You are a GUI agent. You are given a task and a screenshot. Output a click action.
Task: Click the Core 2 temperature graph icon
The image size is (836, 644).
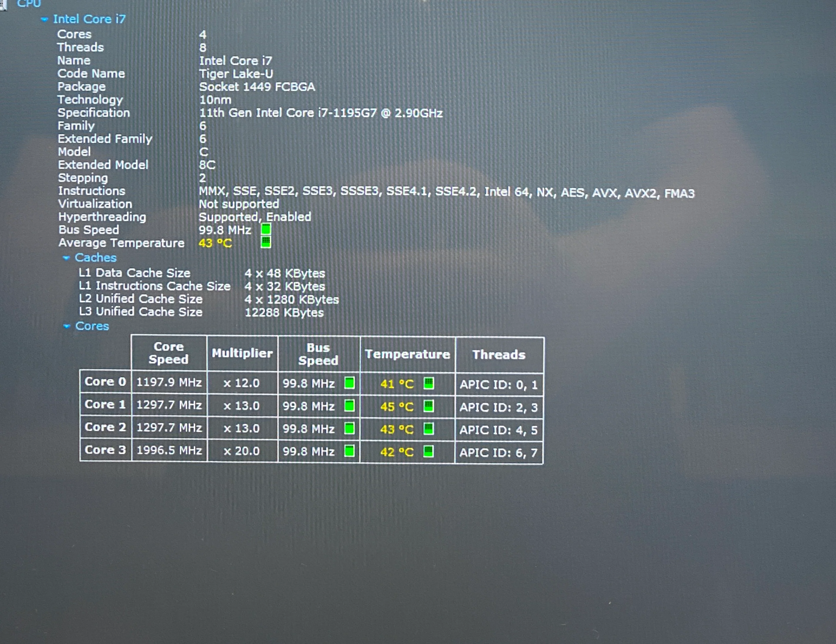[429, 429]
